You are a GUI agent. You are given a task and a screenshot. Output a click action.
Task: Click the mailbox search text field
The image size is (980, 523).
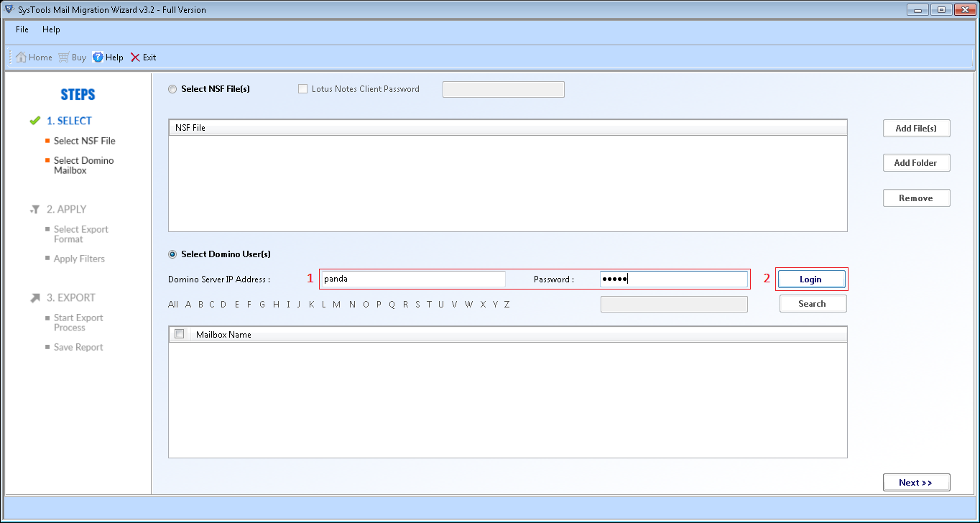[x=674, y=304]
